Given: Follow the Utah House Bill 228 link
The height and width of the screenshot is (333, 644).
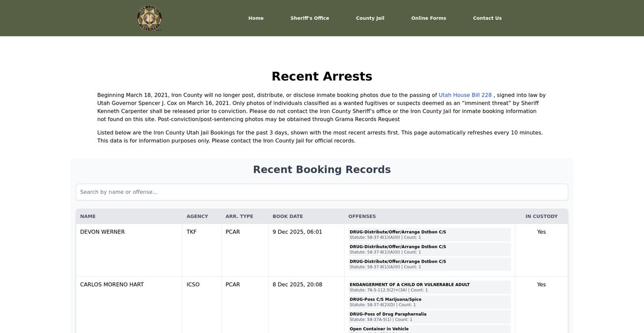Looking at the screenshot, I should [465, 95].
